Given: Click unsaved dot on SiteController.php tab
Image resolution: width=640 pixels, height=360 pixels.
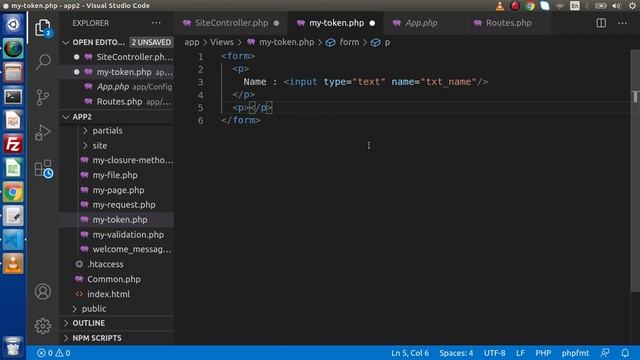Looking at the screenshot, I should click(x=276, y=23).
